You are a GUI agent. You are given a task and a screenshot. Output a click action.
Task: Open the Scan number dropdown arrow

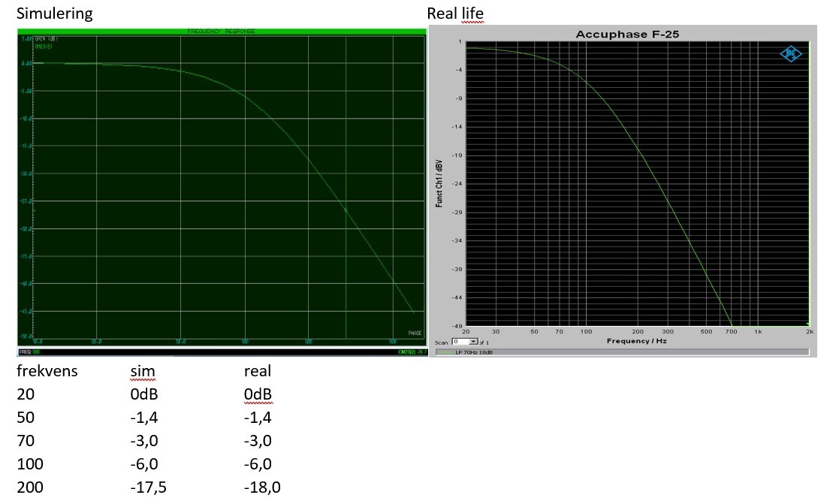473,343
